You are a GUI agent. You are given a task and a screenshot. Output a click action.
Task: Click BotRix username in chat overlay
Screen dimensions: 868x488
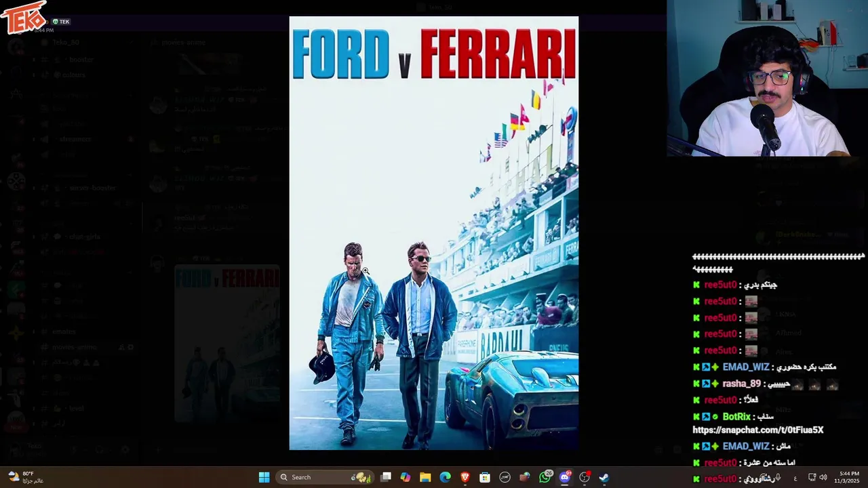[x=736, y=417]
